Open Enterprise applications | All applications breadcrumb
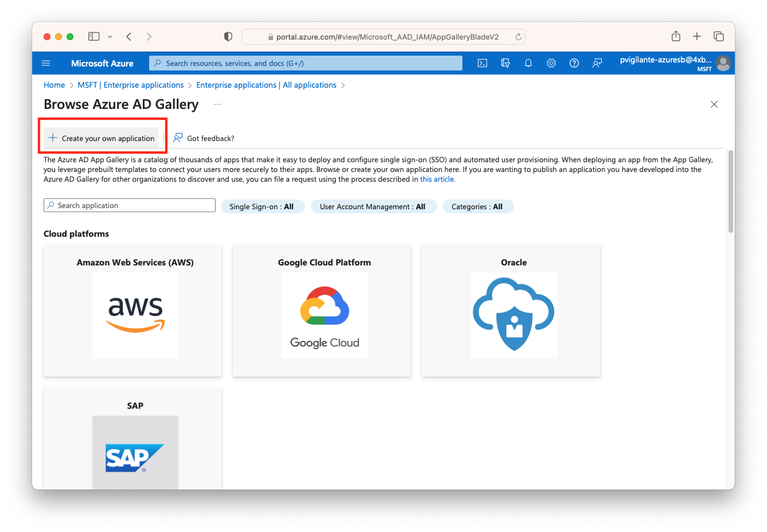767x532 pixels. (266, 85)
